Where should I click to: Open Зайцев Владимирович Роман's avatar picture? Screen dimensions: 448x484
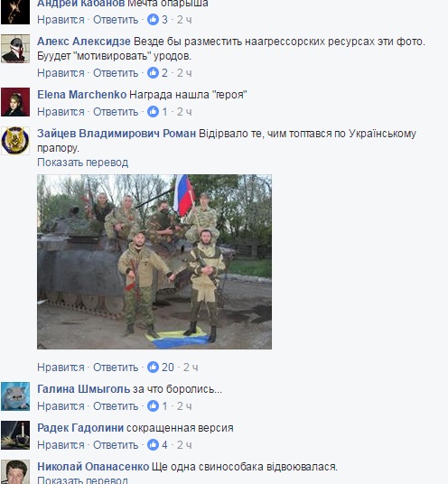pyautogui.click(x=15, y=141)
